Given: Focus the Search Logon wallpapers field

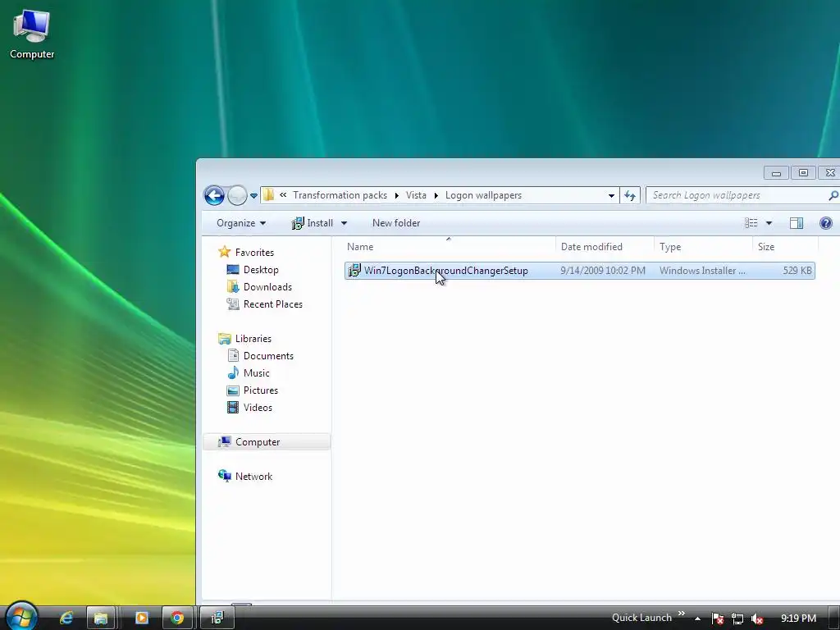Looking at the screenshot, I should pos(738,195).
